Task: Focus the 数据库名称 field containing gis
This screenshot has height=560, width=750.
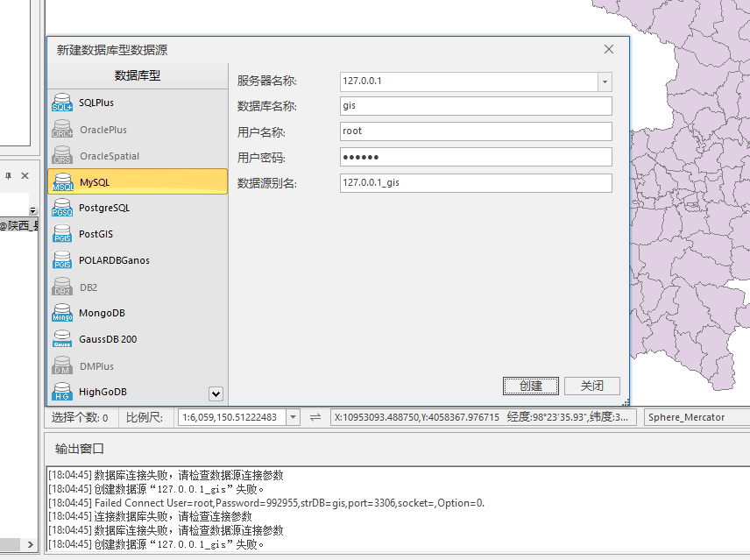Action: [476, 106]
